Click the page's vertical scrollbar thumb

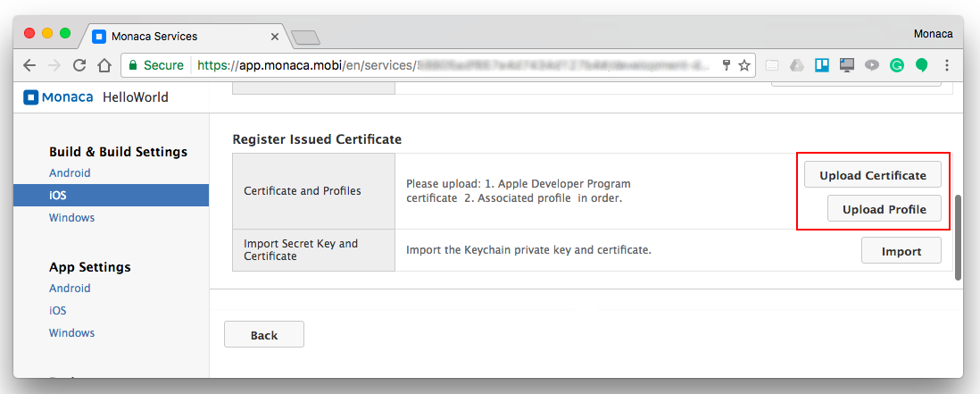pyautogui.click(x=958, y=237)
